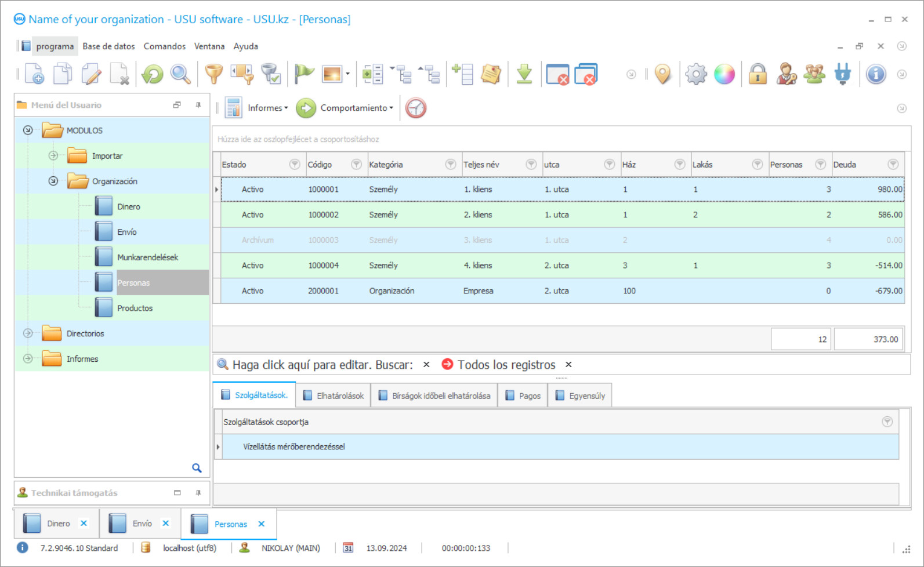924x567 pixels.
Task: Expand the Informes tree folder
Action: tap(28, 359)
